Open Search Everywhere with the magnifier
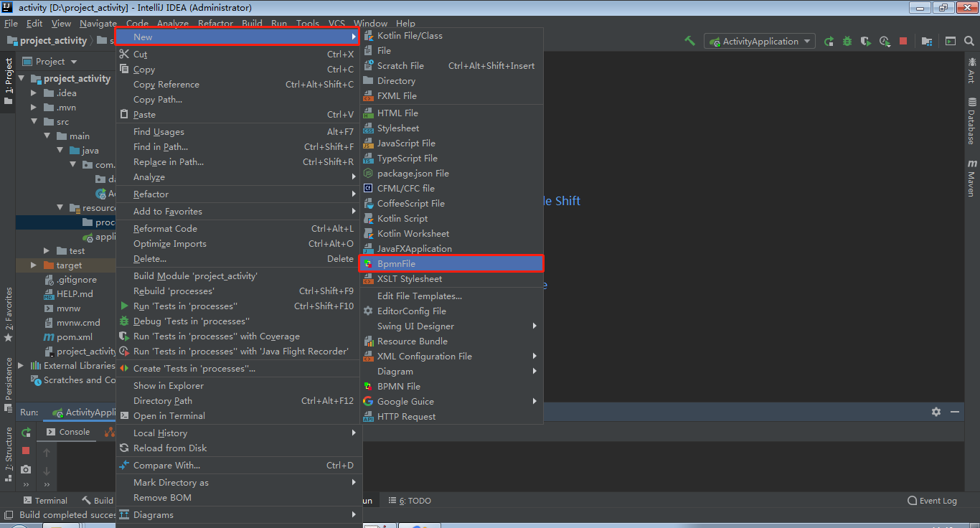The width and height of the screenshot is (980, 528). pyautogui.click(x=969, y=41)
